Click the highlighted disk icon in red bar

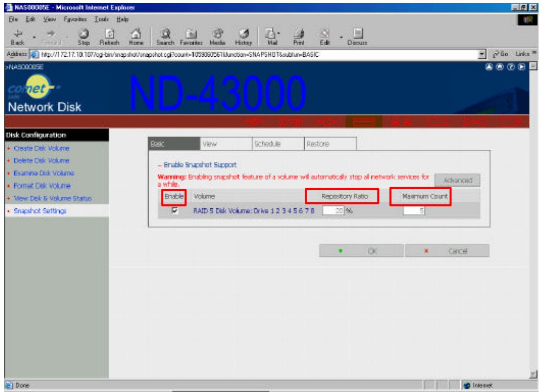(x=364, y=121)
